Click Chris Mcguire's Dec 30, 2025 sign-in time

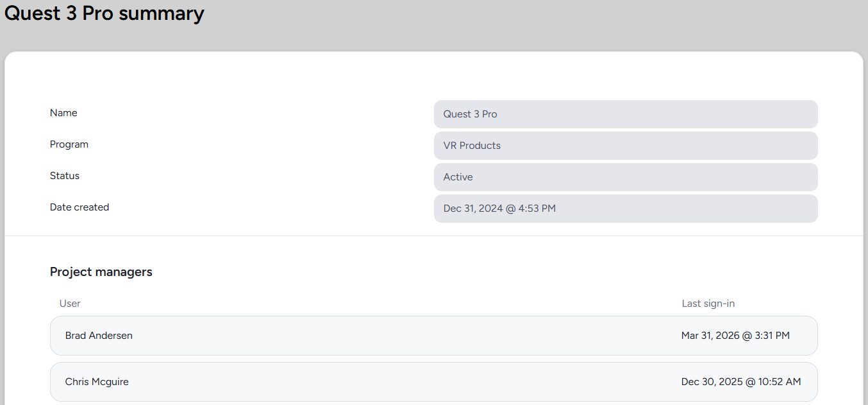click(740, 382)
